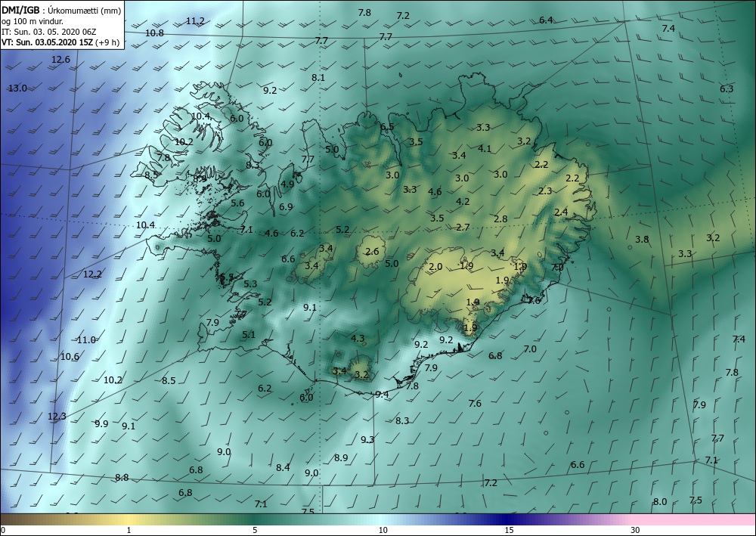Click the map value "4.1"
756x536 pixels.
[x=485, y=148]
